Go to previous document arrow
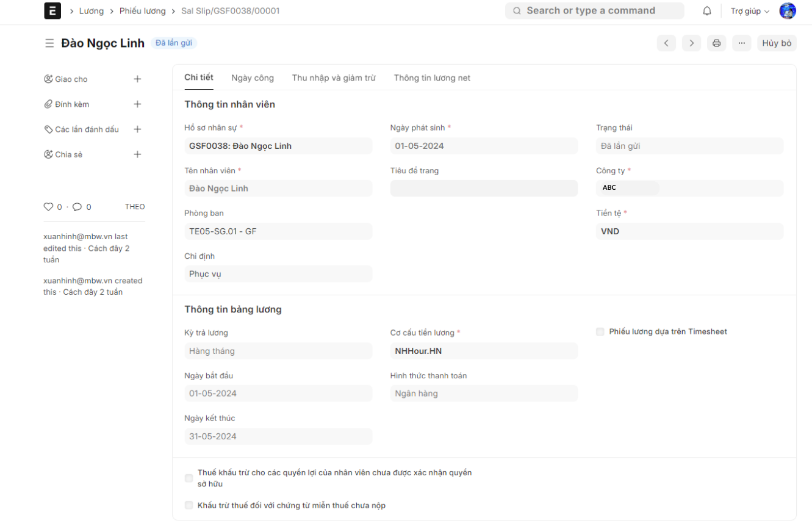 [x=666, y=43]
